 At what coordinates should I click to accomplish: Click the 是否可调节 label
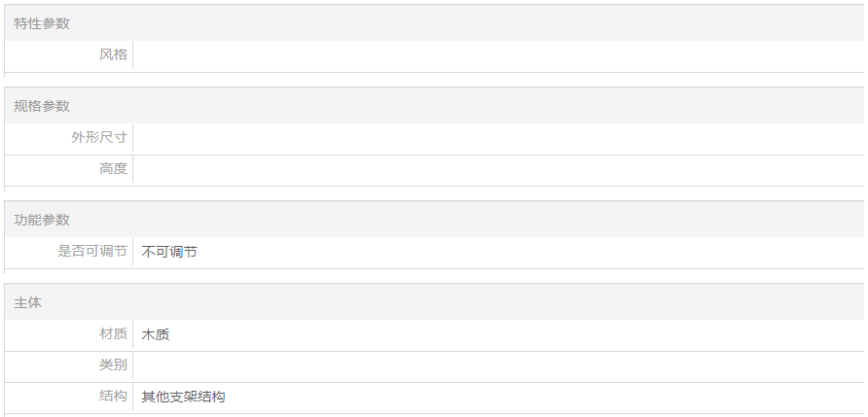click(91, 251)
